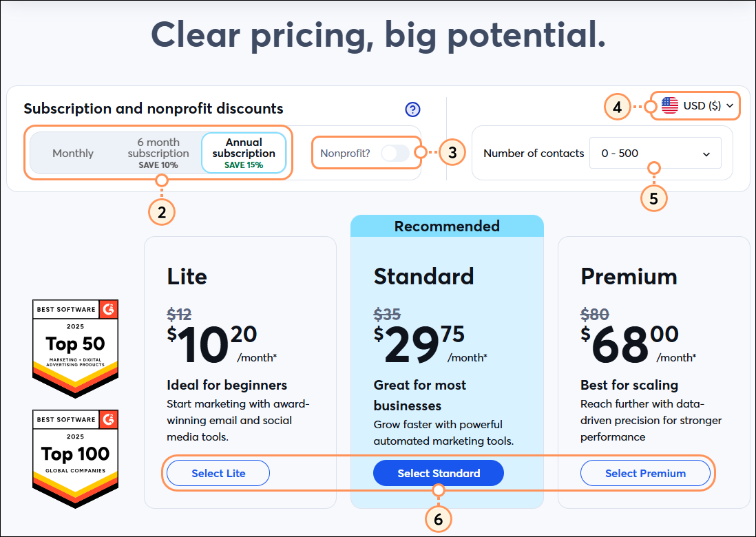Click the Select Standard button
Viewport: 756px width, 537px height.
coord(439,473)
